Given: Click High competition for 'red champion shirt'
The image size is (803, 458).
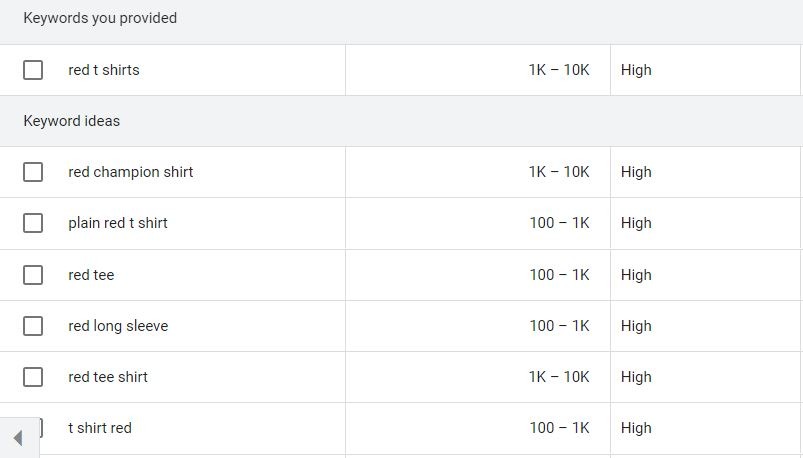Looking at the screenshot, I should [636, 172].
